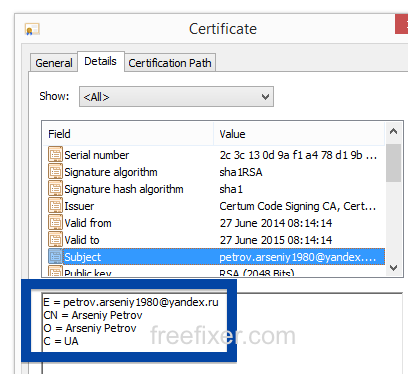Click the field list scrollbar thumb
This screenshot has width=408, height=374.
coord(394,163)
